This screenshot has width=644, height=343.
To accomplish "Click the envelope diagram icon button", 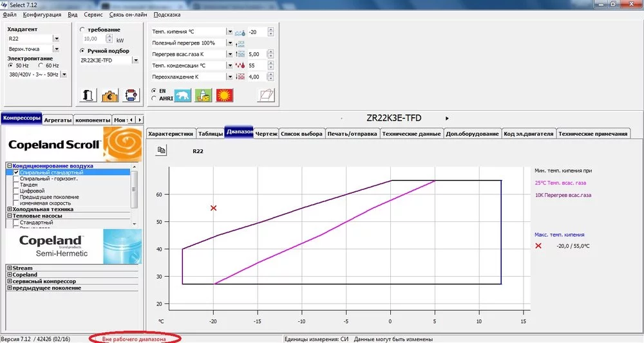I will point(267,95).
